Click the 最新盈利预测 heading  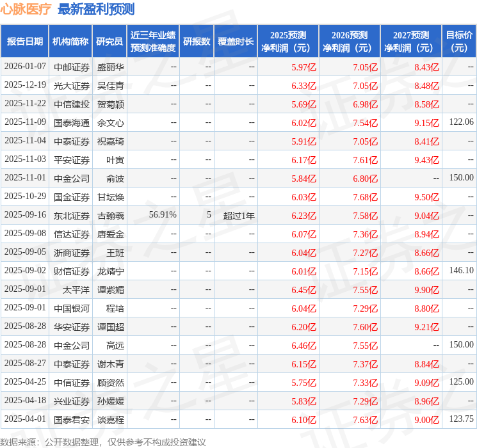pyautogui.click(x=96, y=9)
